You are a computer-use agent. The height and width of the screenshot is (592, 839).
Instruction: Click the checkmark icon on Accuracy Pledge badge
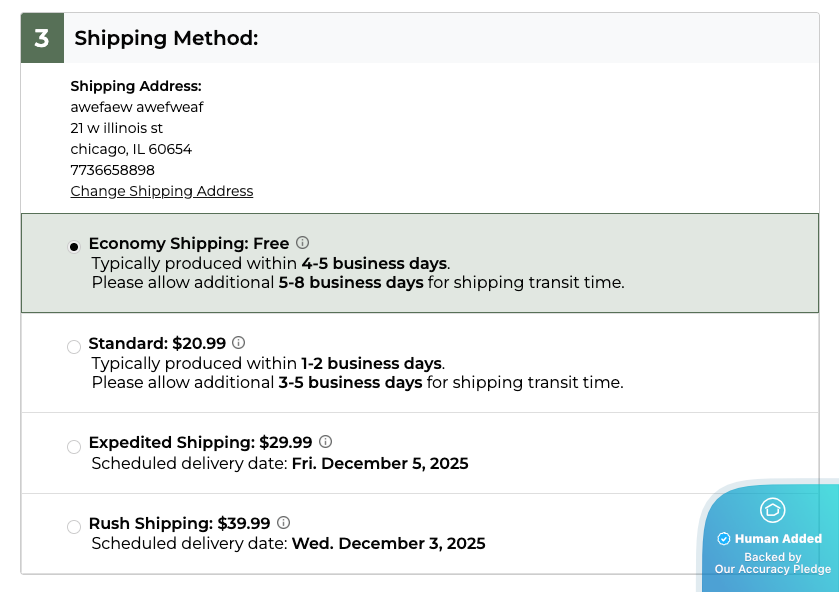[x=722, y=538]
